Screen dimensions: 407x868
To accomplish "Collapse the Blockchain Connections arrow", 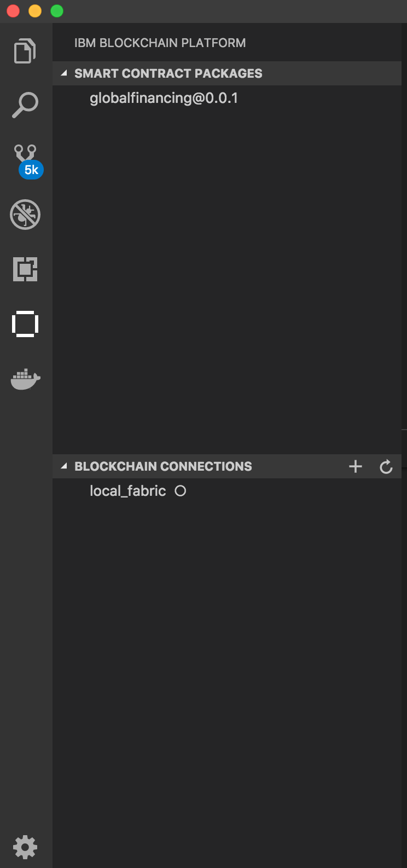I will point(64,466).
